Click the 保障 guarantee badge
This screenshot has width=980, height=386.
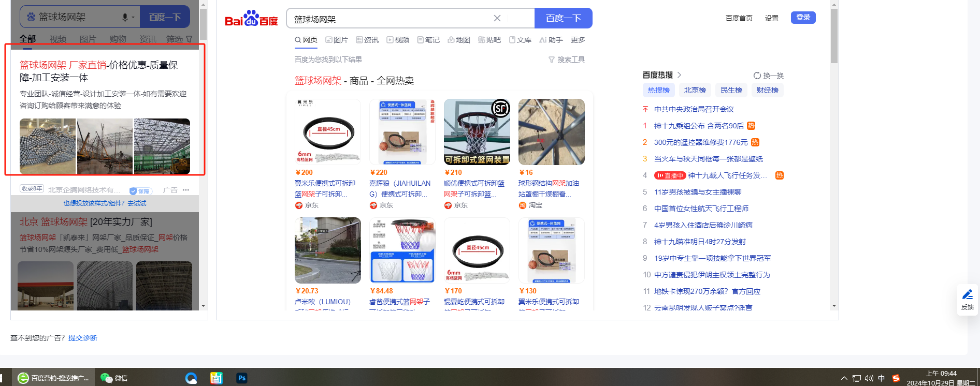(x=140, y=190)
